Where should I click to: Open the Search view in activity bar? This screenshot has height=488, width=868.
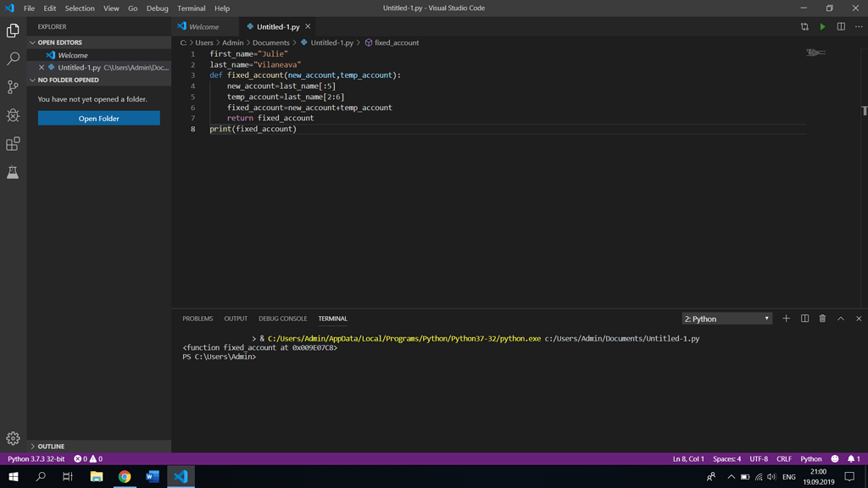click(x=13, y=58)
